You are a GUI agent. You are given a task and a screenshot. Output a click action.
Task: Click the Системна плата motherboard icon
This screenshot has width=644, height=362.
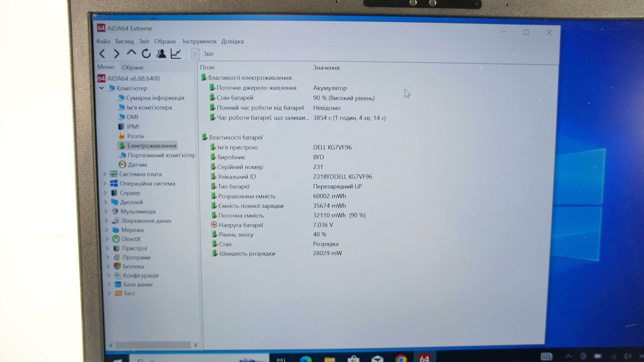coord(114,174)
